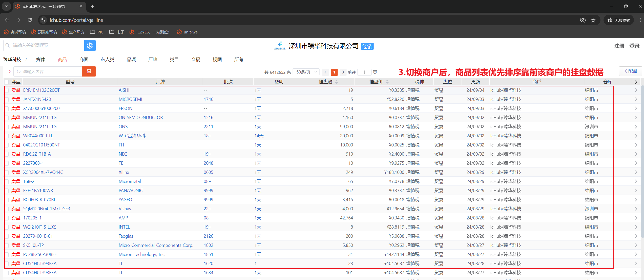
Task: Expand row arrow for PC28F256P30BFE
Action: (x=636, y=254)
